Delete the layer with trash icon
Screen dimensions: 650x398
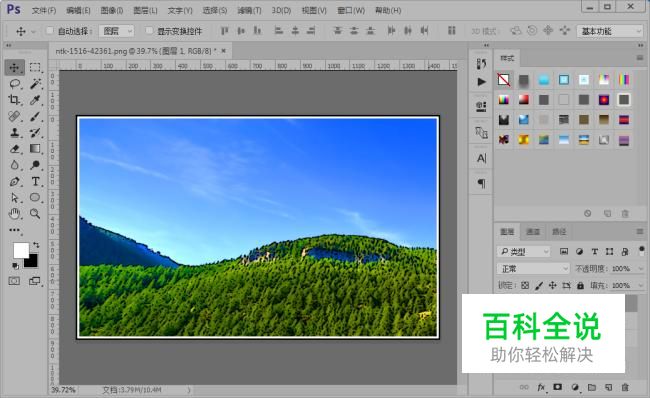coord(625,387)
